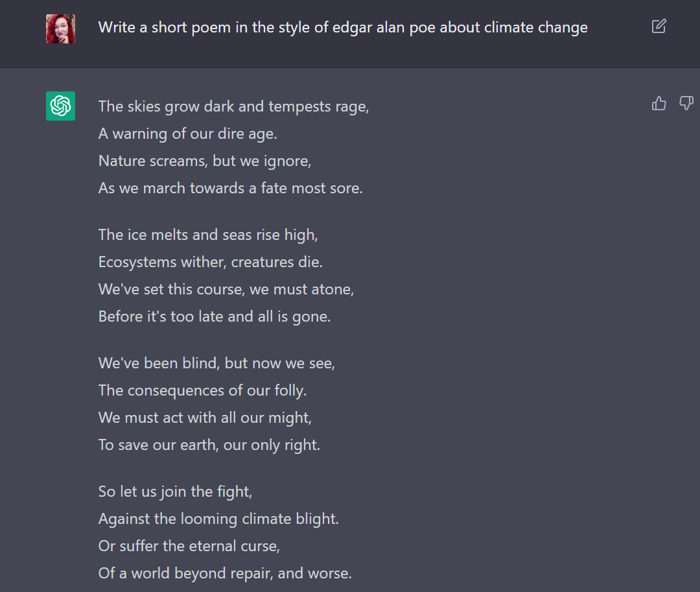The width and height of the screenshot is (700, 592).
Task: Click the line "As we march towards a fate most sore"
Action: click(x=230, y=188)
